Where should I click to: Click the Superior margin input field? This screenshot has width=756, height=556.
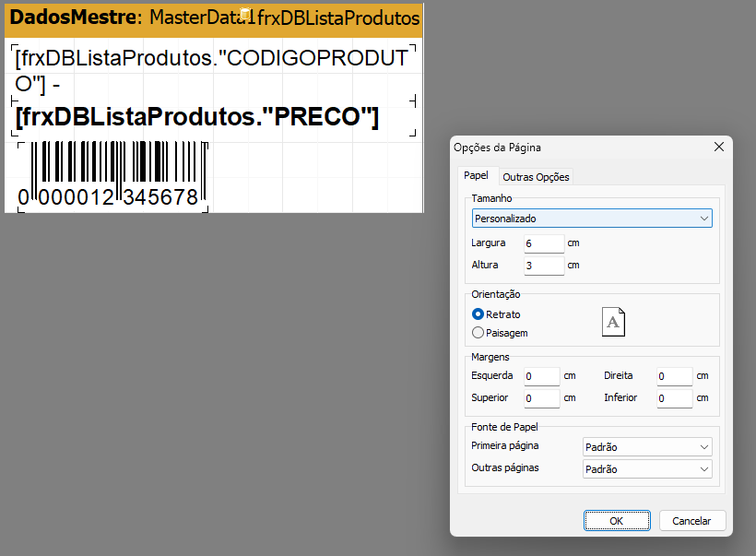tap(542, 398)
